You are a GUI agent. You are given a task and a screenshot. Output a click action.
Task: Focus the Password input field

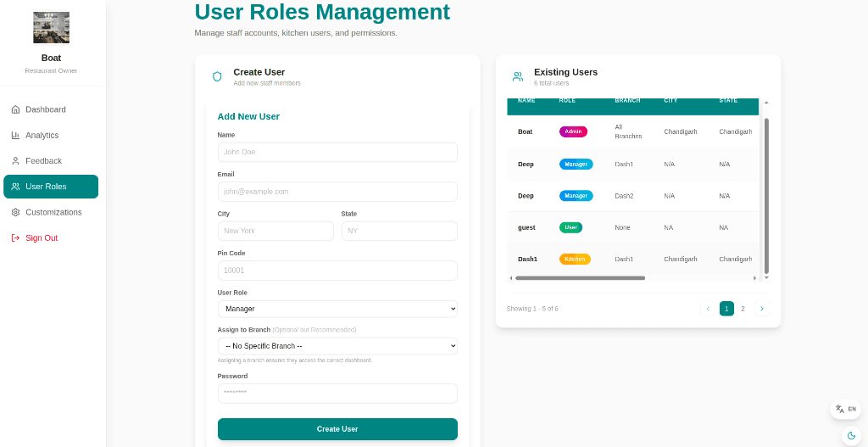click(x=337, y=394)
